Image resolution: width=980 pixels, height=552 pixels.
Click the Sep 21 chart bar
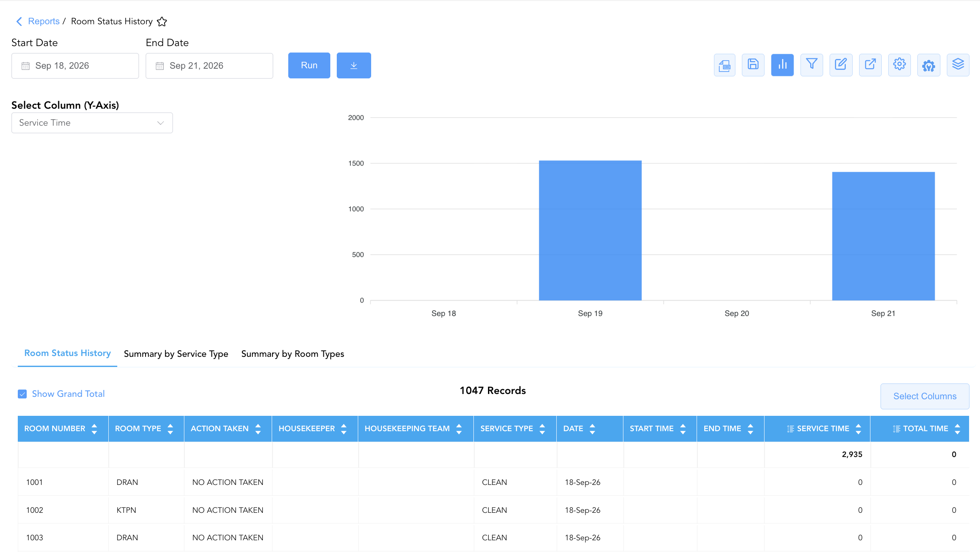(883, 236)
